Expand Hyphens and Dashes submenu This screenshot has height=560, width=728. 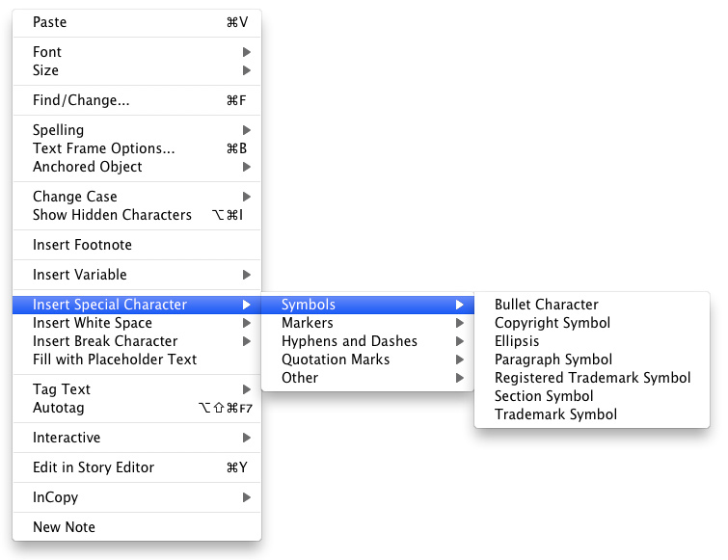(349, 341)
